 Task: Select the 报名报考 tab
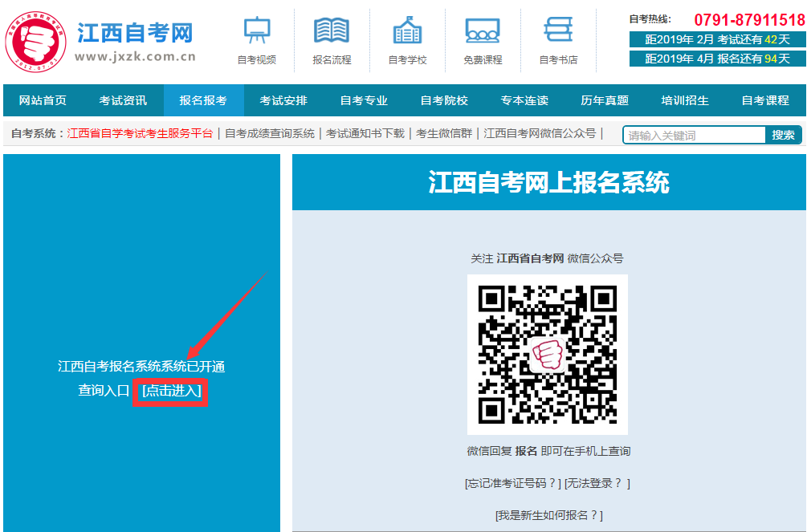(x=203, y=100)
